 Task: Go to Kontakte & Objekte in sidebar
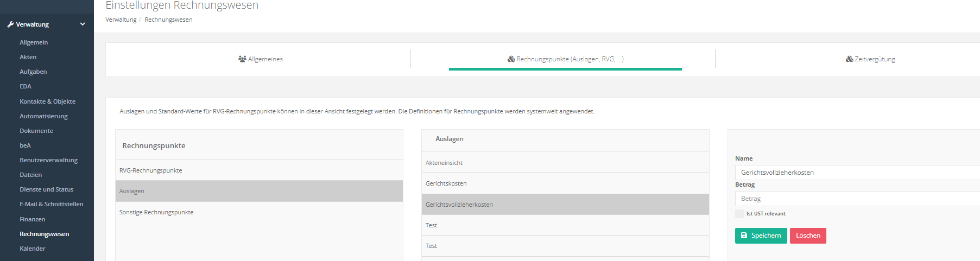pos(48,101)
